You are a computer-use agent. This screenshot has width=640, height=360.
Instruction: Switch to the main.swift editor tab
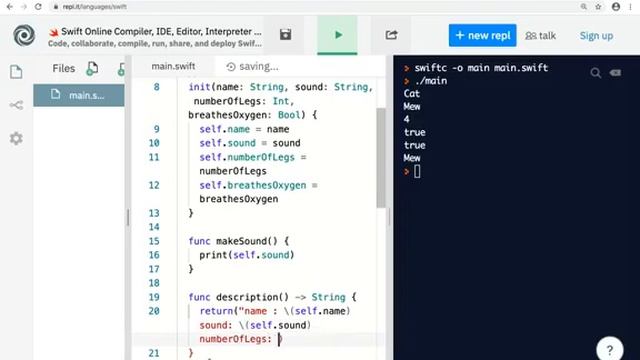[173, 66]
